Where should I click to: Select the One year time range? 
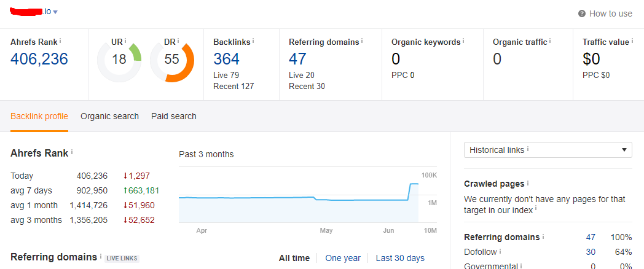pos(343,258)
